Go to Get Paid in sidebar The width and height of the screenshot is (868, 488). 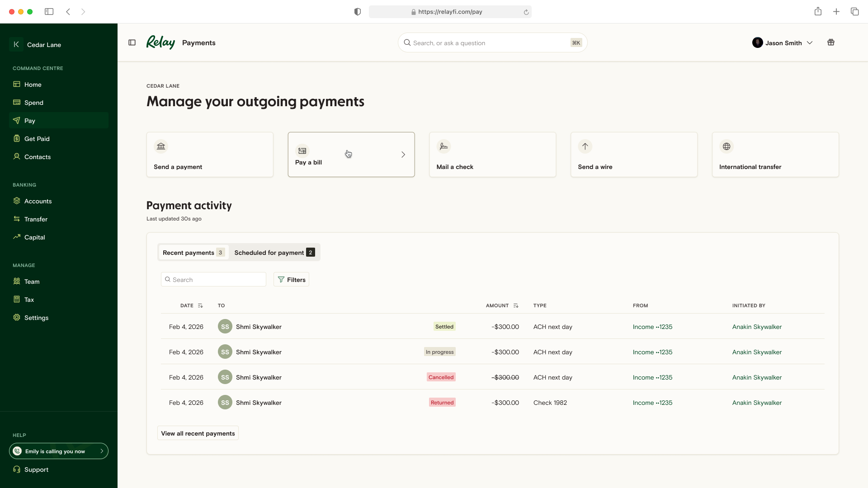(37, 139)
